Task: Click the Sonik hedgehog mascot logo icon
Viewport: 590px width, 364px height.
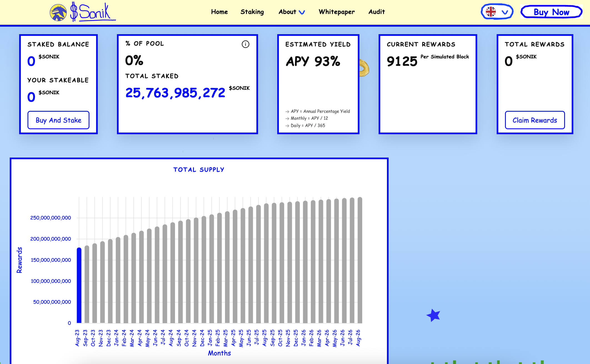Action: (58, 13)
